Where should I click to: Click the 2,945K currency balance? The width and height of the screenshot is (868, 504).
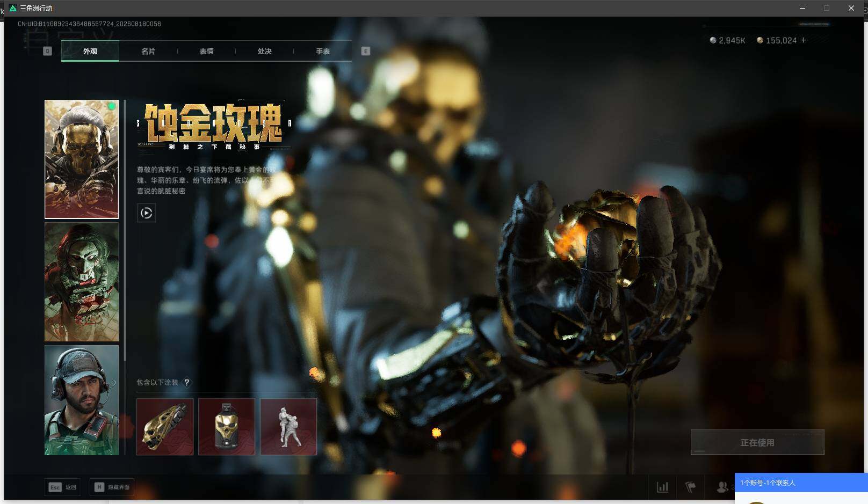[x=732, y=40]
